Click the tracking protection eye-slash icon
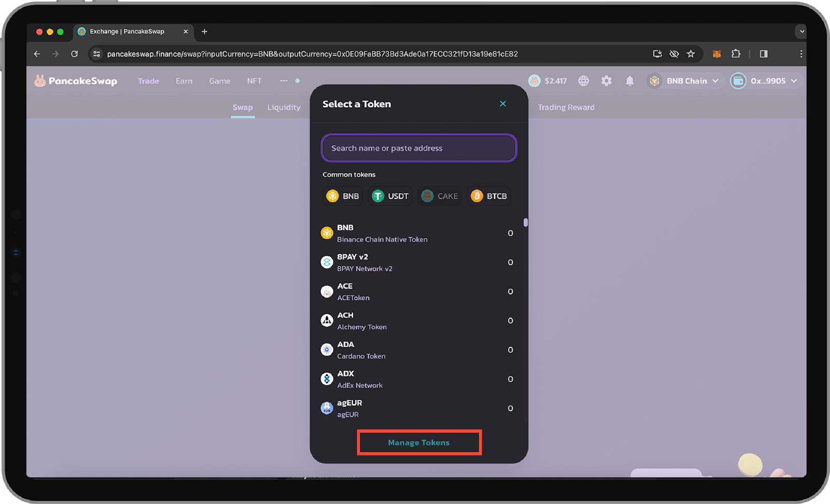Image resolution: width=830 pixels, height=504 pixels. pos(674,54)
